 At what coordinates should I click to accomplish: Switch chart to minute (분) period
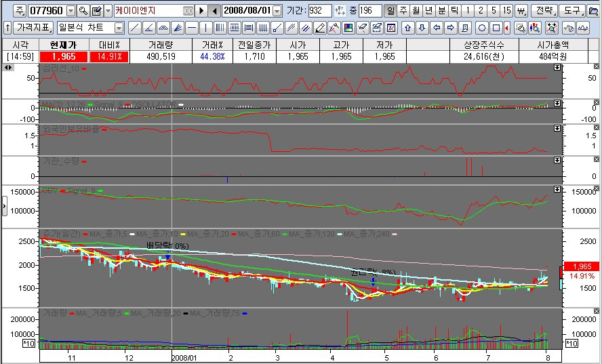[x=442, y=11]
